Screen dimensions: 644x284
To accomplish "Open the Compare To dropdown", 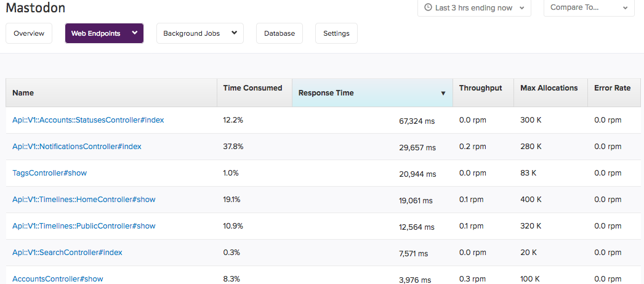I will [x=589, y=8].
